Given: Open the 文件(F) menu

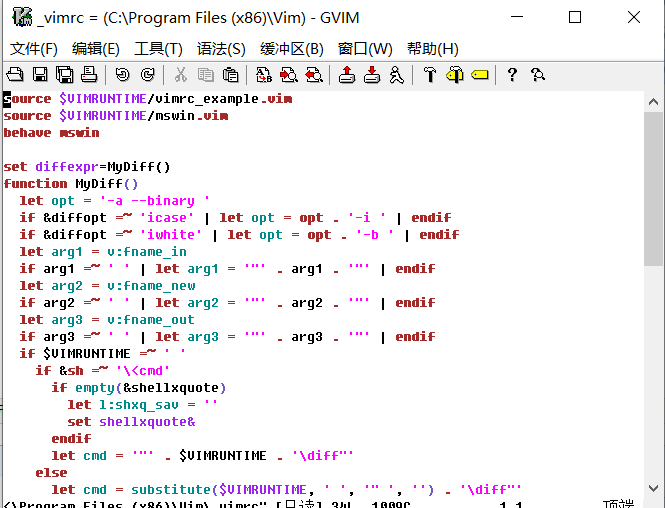Looking at the screenshot, I should (x=34, y=49).
